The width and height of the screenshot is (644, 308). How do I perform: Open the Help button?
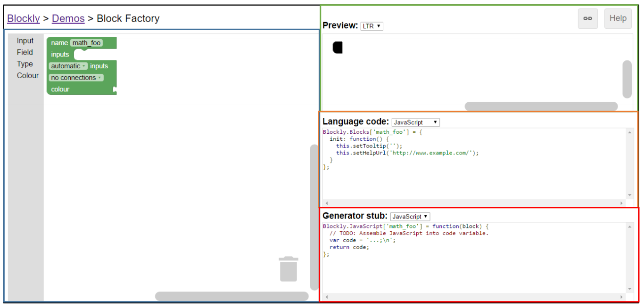pos(618,18)
